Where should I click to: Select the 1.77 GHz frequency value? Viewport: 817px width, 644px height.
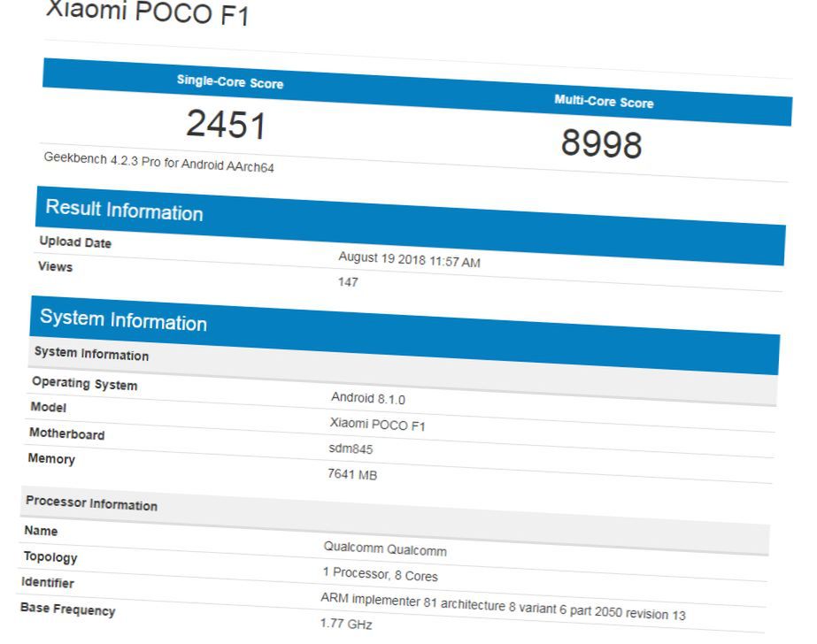pos(346,623)
